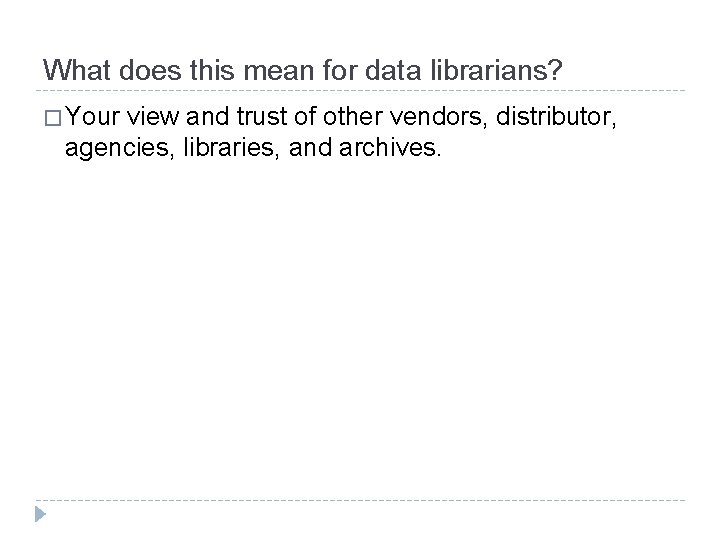Click the empty slide body below the bullet

click(360, 320)
